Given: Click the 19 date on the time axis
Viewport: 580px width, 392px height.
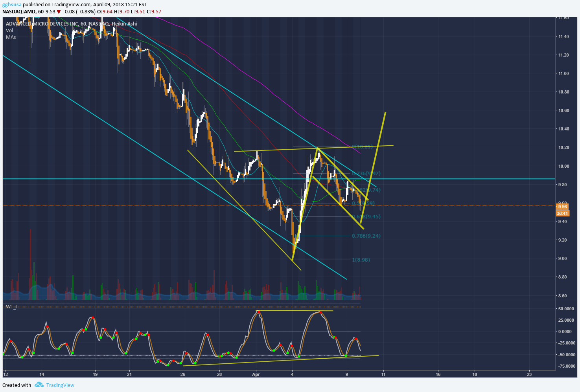Looking at the screenshot, I should click(x=96, y=374).
